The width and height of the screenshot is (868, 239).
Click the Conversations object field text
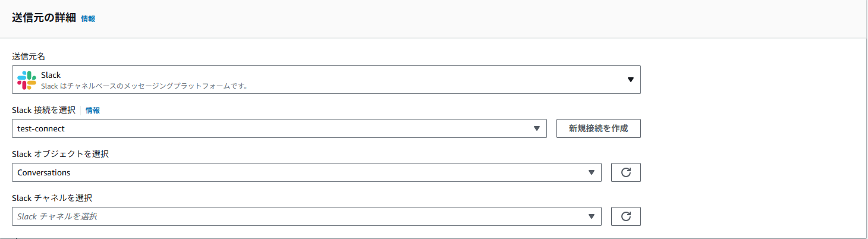pos(44,172)
